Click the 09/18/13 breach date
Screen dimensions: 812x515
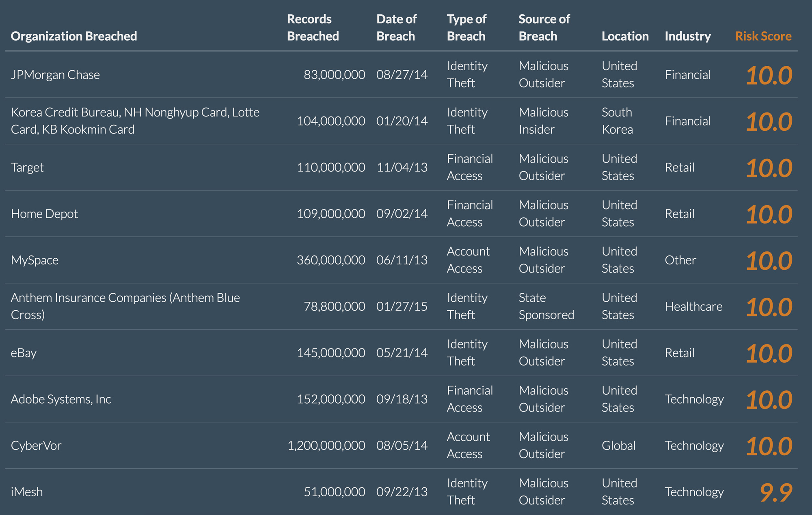(x=402, y=399)
